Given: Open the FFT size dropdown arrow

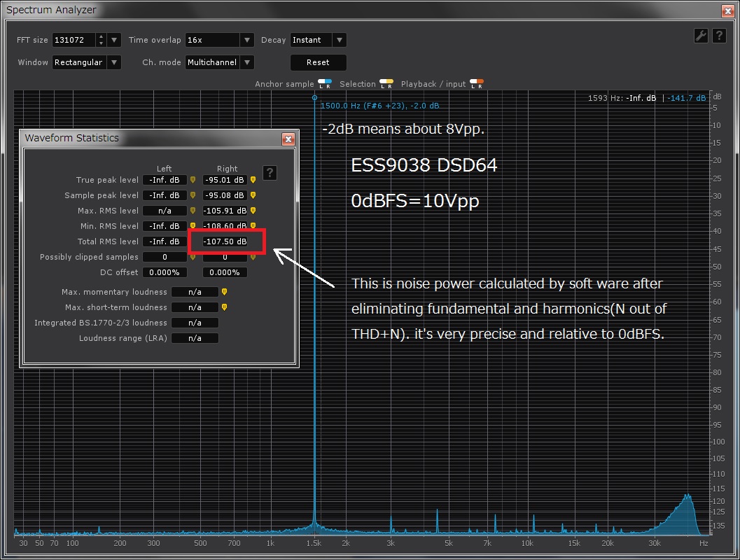Looking at the screenshot, I should (113, 40).
